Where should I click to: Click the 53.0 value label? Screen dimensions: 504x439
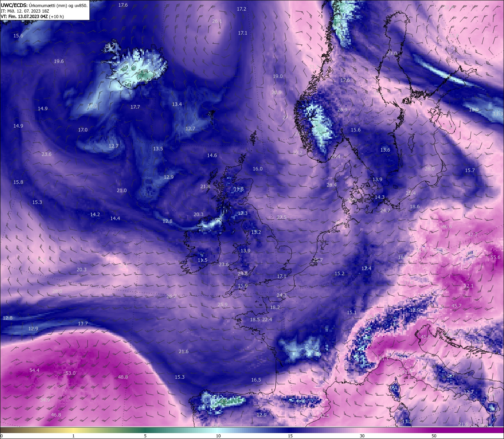(70, 373)
